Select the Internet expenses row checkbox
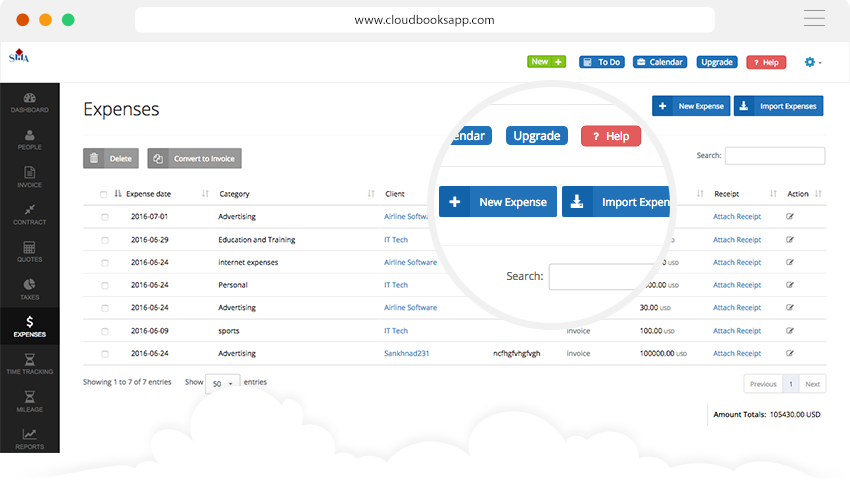The height and width of the screenshot is (480, 850). (x=105, y=263)
